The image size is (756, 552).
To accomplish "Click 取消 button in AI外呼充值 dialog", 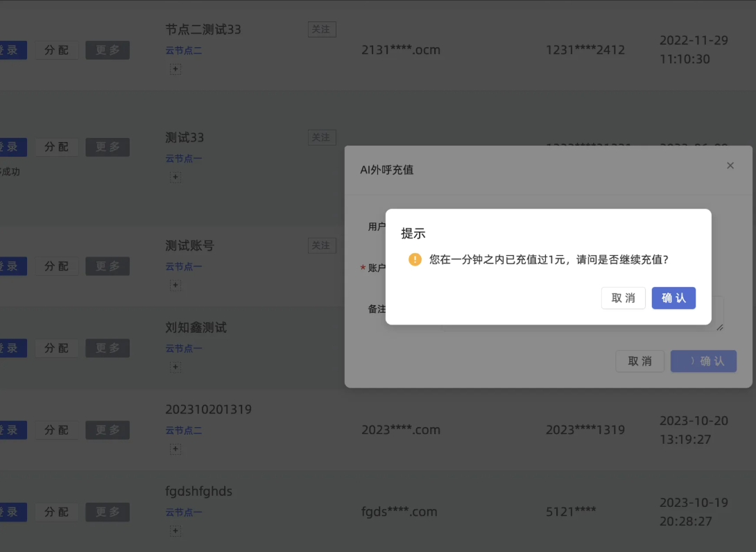I will [639, 361].
